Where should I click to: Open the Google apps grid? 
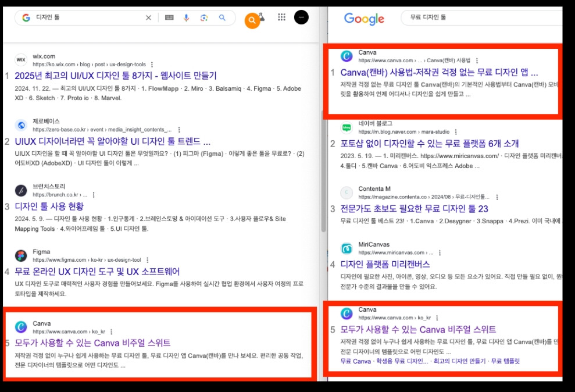(x=281, y=17)
